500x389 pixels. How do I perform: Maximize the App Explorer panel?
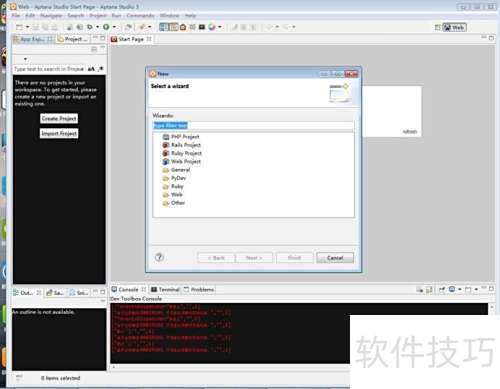pyautogui.click(x=103, y=38)
